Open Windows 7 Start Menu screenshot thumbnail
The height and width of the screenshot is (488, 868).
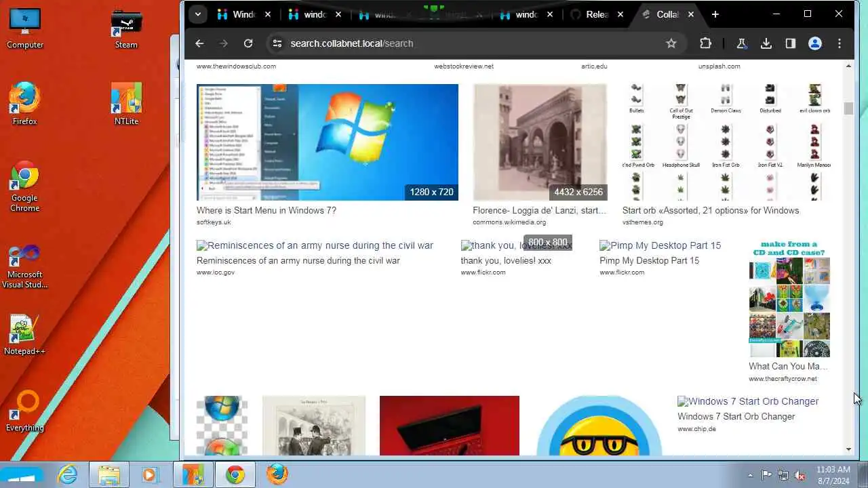point(328,142)
